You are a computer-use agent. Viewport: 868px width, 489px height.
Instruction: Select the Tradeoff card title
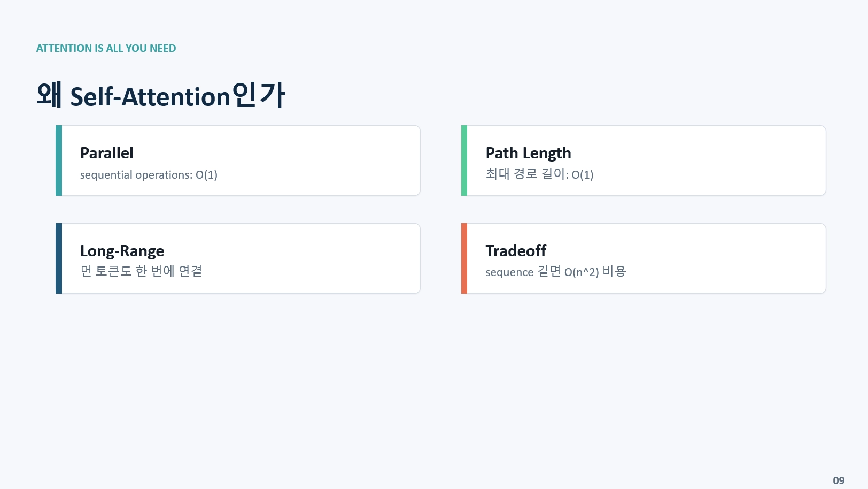click(516, 251)
